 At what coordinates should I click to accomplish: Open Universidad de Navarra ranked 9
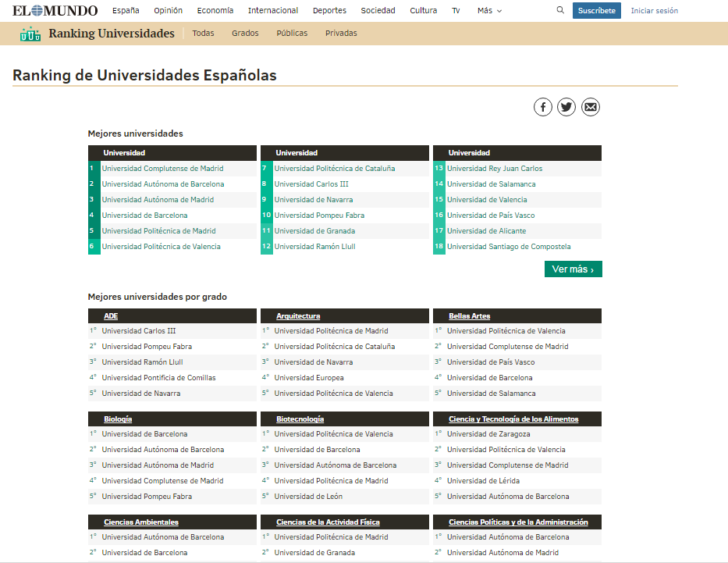coord(314,200)
